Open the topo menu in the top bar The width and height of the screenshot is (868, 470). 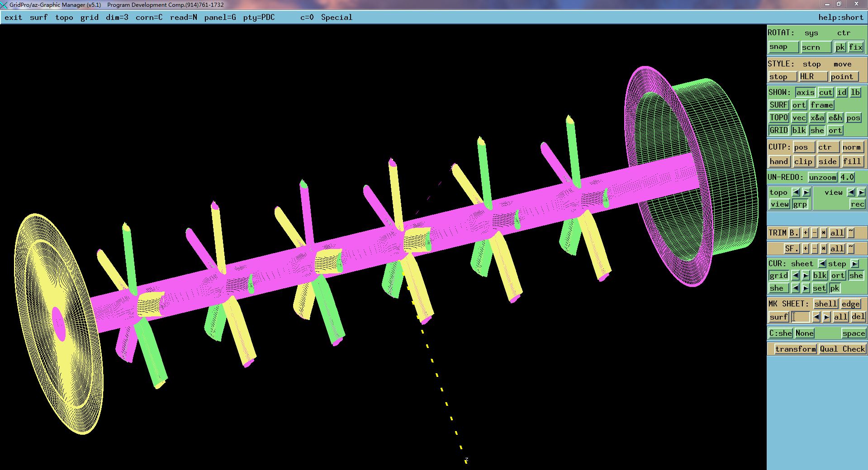(64, 17)
